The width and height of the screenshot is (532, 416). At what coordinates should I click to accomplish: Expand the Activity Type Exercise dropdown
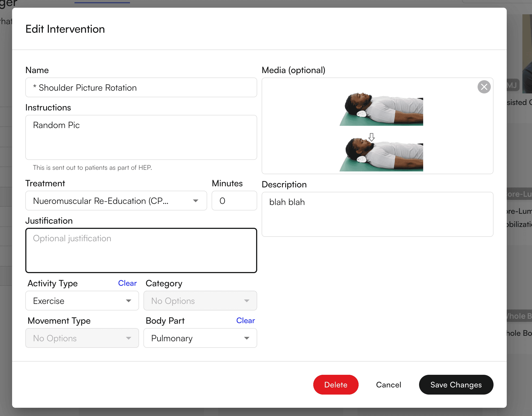tap(82, 301)
